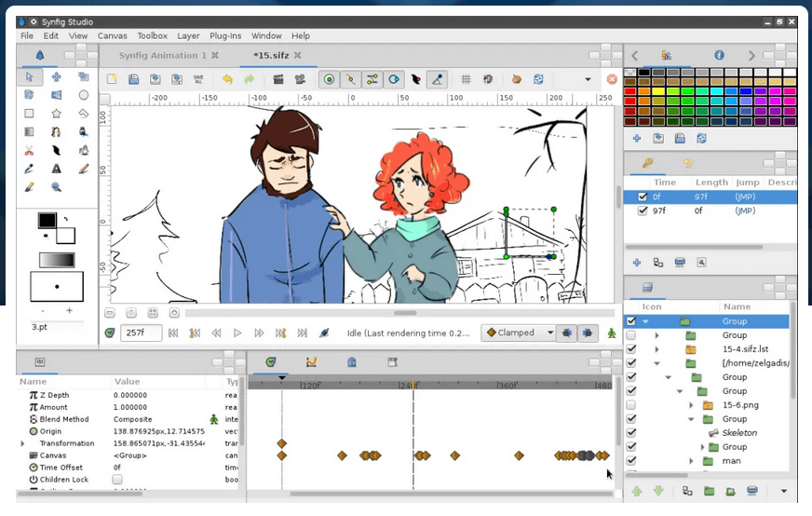The image size is (812, 516).
Task: Select the Spline tool
Action: tap(57, 131)
